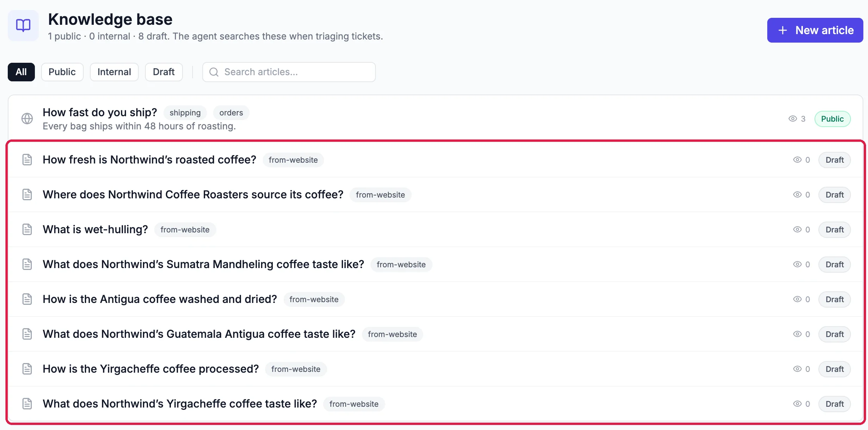Click the document icon for the Sumatra Mandheling article
Screen dimensions: 868x430
27,264
